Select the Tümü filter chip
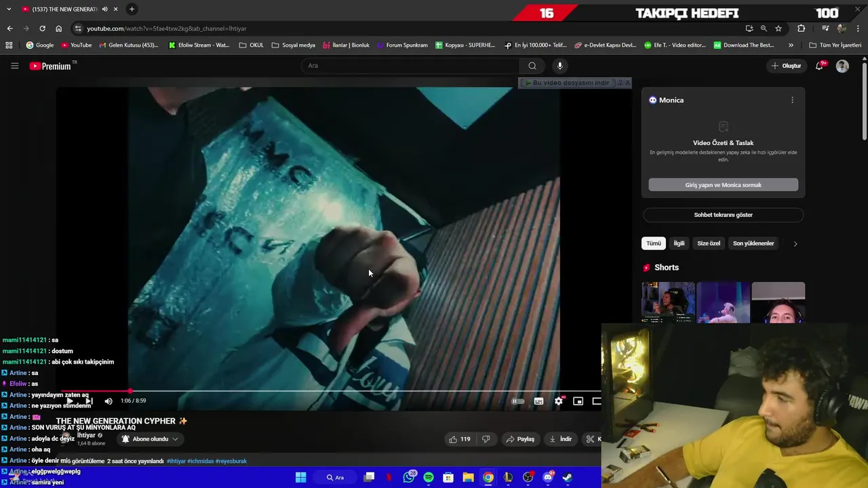The height and width of the screenshot is (488, 868). pos(653,243)
